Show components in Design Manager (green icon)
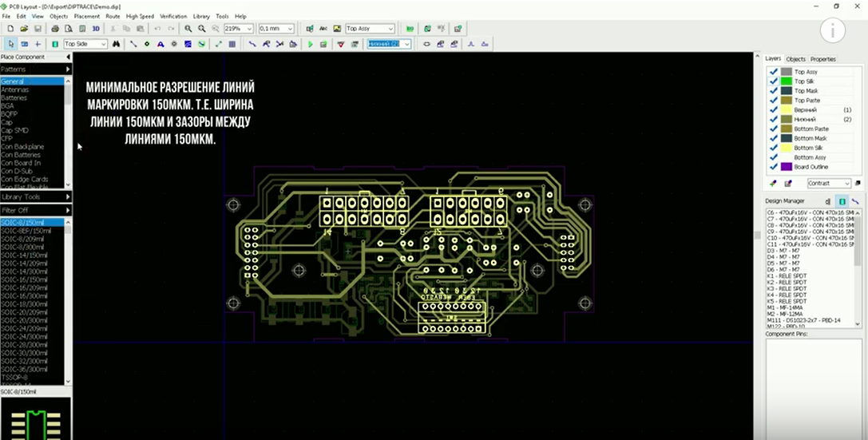 click(x=842, y=201)
